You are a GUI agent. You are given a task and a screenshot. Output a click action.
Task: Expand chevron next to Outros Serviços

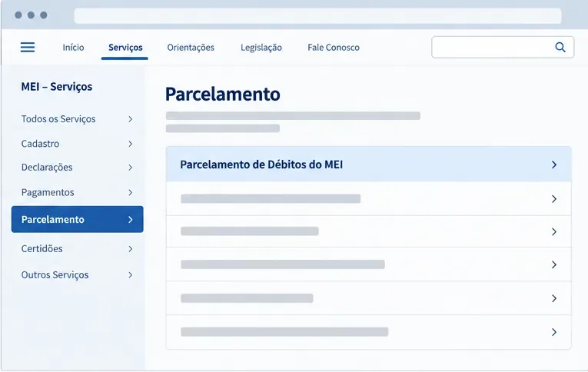pos(130,275)
